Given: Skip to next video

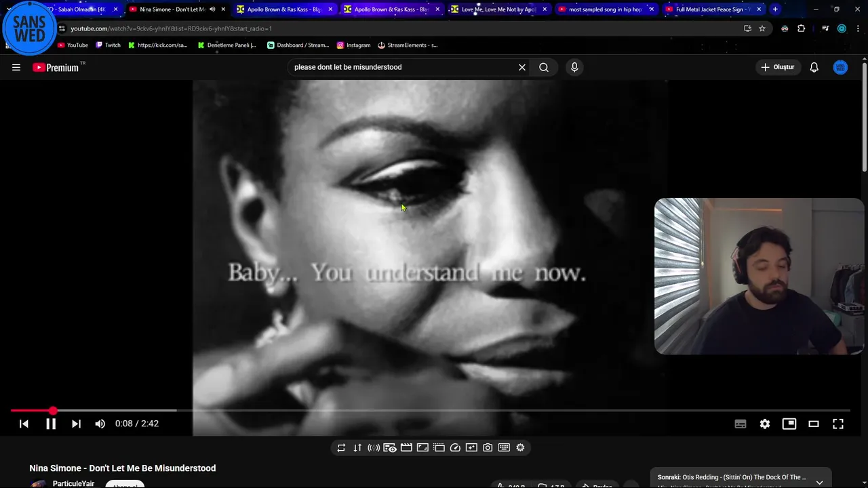Looking at the screenshot, I should pyautogui.click(x=76, y=424).
